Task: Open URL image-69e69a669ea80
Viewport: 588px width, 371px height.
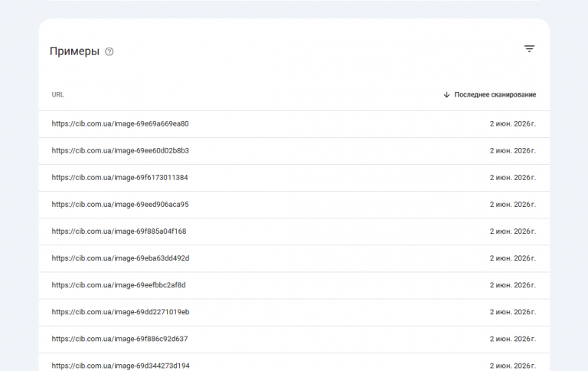Action: 120,124
